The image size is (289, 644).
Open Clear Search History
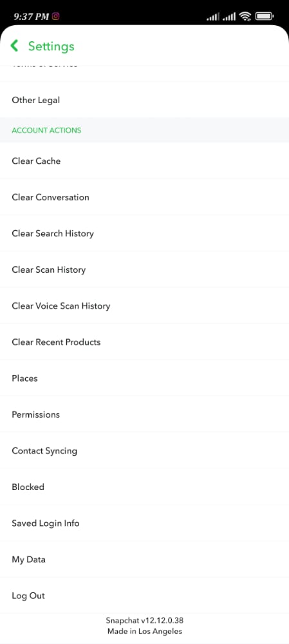144,233
